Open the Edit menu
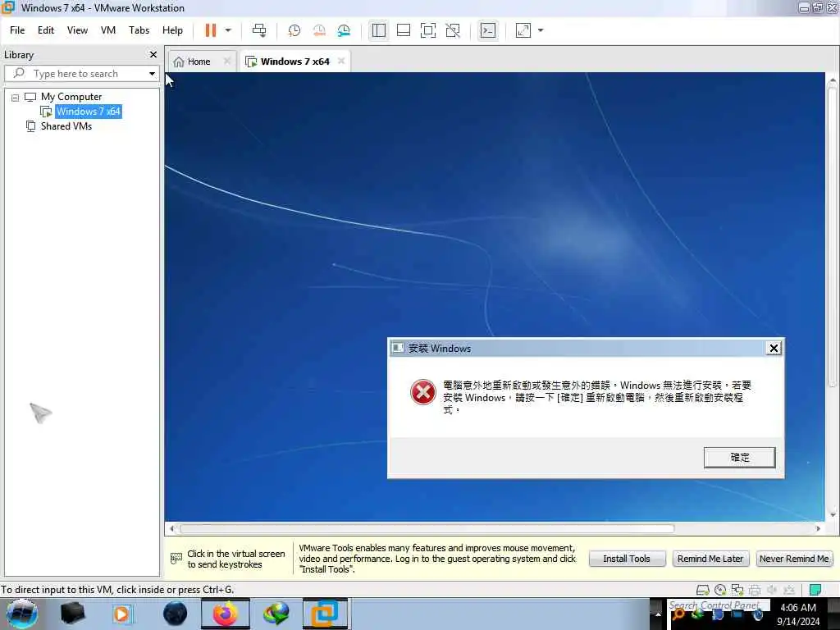This screenshot has height=630, width=840. (x=46, y=30)
